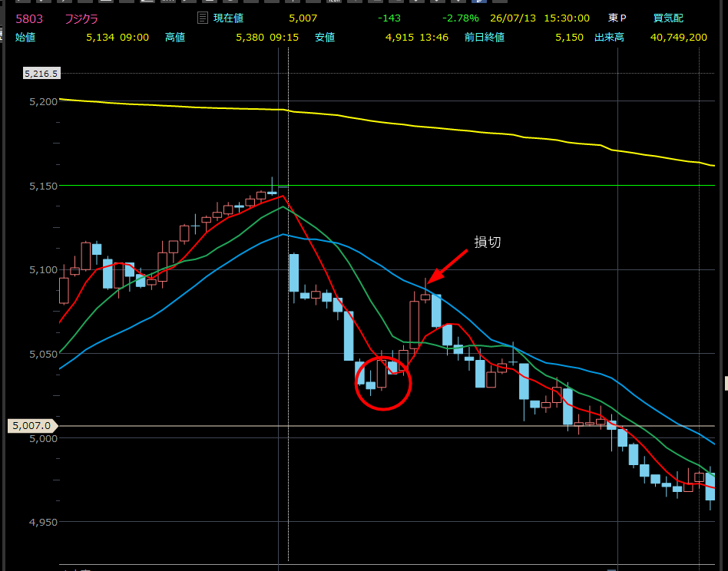The image size is (728, 571).
Task: Click the opening time 09:00
Action: 134,37
